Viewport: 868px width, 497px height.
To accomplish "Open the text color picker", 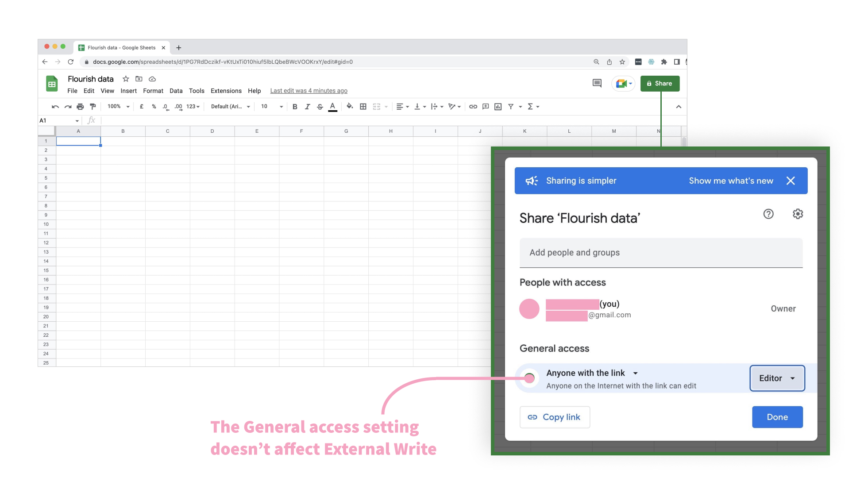I will coord(333,107).
